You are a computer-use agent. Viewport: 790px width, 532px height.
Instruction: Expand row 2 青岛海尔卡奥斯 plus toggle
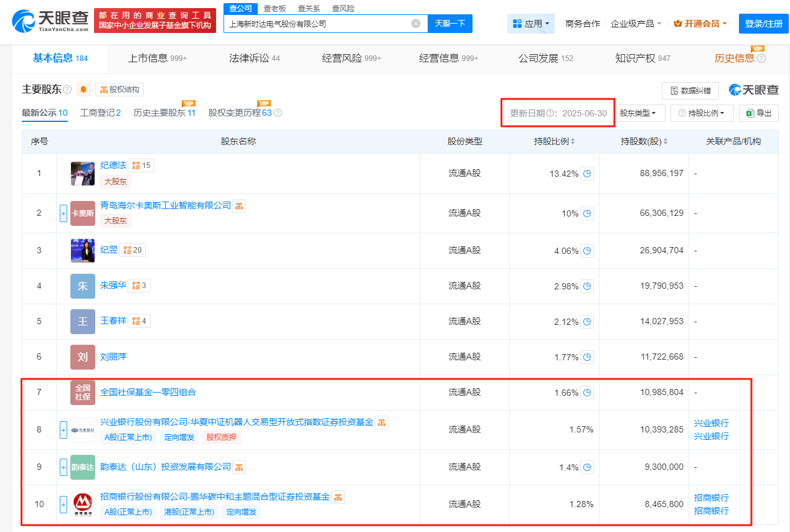pos(63,213)
